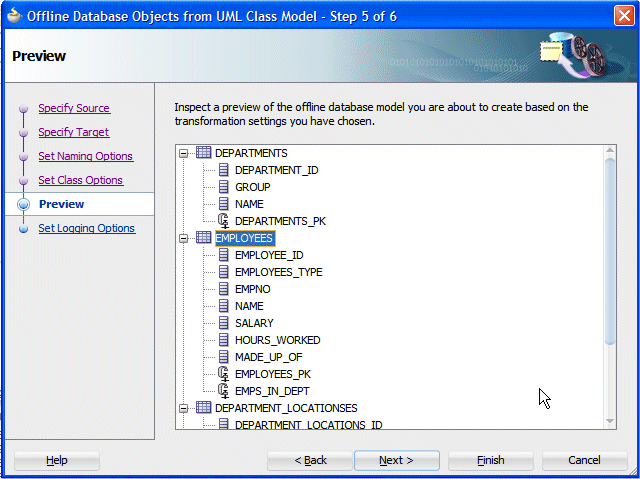Click the DEPARTMENT_LOCATIONS_ID column icon

[223, 424]
